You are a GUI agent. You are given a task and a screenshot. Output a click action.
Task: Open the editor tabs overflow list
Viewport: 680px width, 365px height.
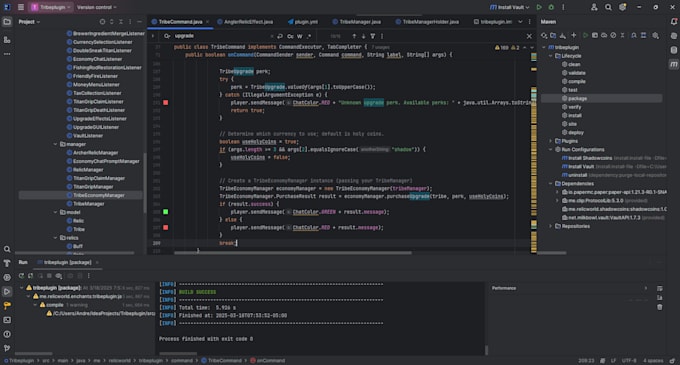[520, 22]
